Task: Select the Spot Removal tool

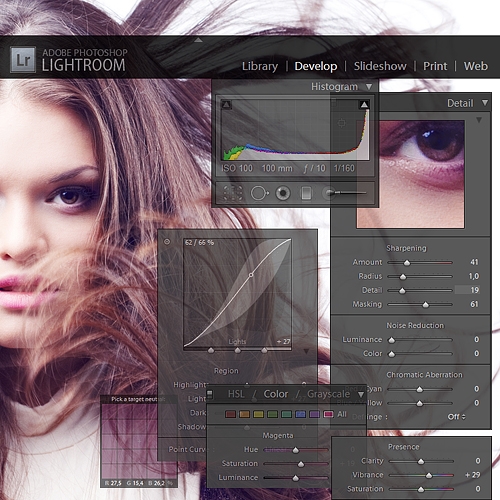Action: pyautogui.click(x=260, y=193)
